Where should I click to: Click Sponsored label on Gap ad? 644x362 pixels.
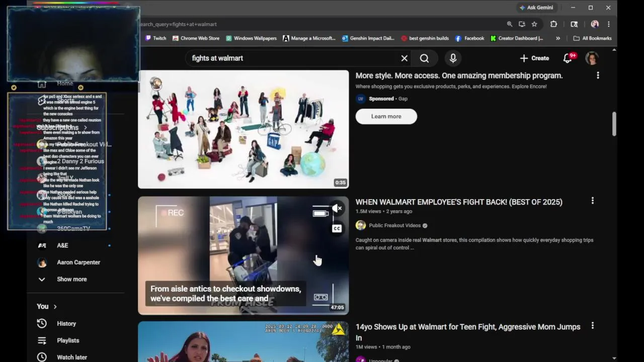click(381, 99)
